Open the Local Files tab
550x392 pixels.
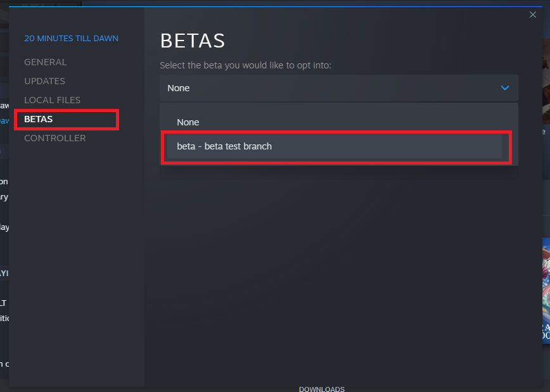52,100
